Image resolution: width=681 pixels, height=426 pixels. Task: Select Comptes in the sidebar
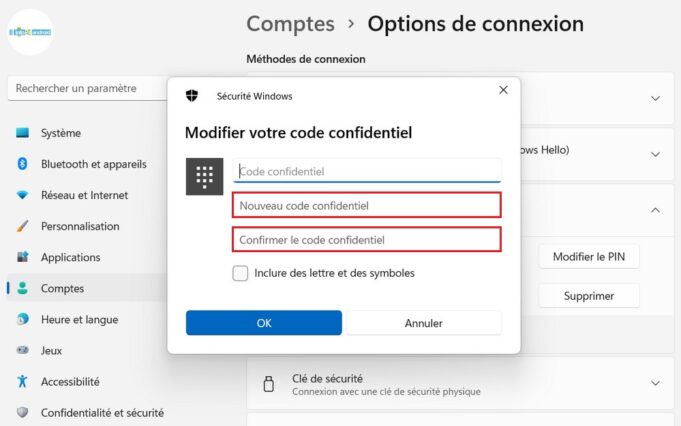click(x=62, y=288)
